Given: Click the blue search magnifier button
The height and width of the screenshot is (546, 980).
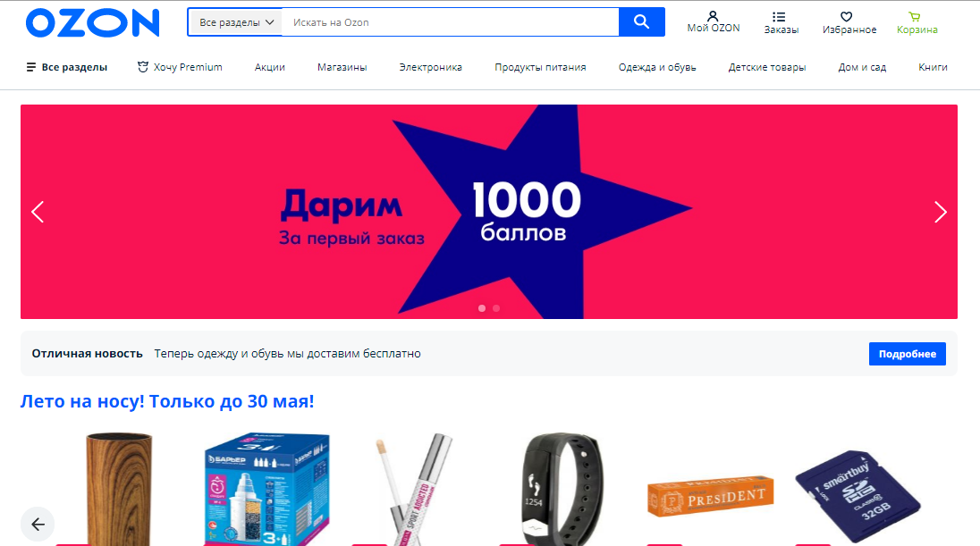Looking at the screenshot, I should pos(641,21).
